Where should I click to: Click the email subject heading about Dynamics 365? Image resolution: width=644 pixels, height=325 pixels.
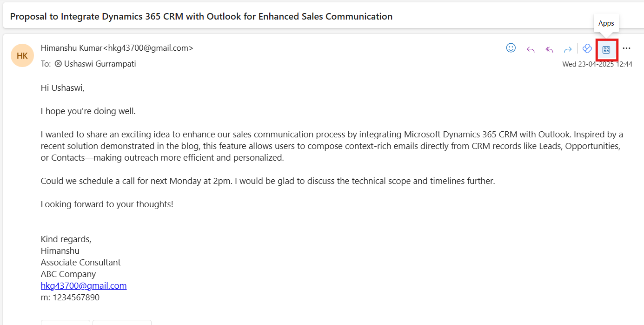click(201, 16)
